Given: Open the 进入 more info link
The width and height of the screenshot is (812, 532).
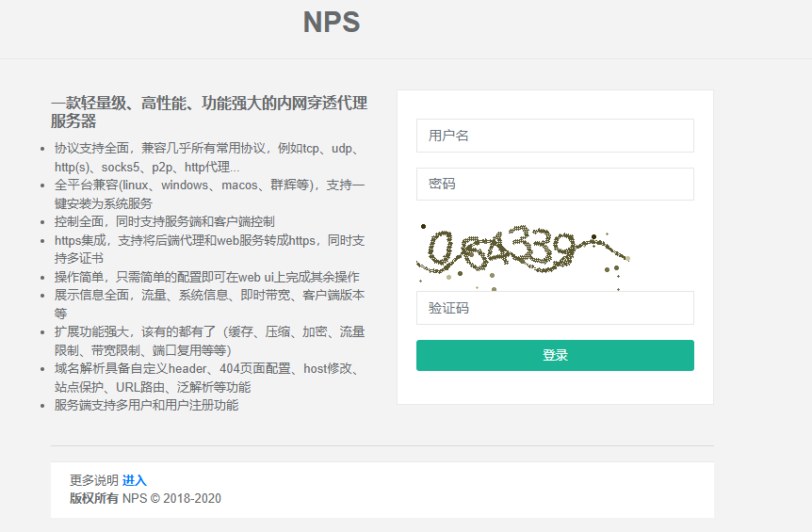Looking at the screenshot, I should (135, 480).
